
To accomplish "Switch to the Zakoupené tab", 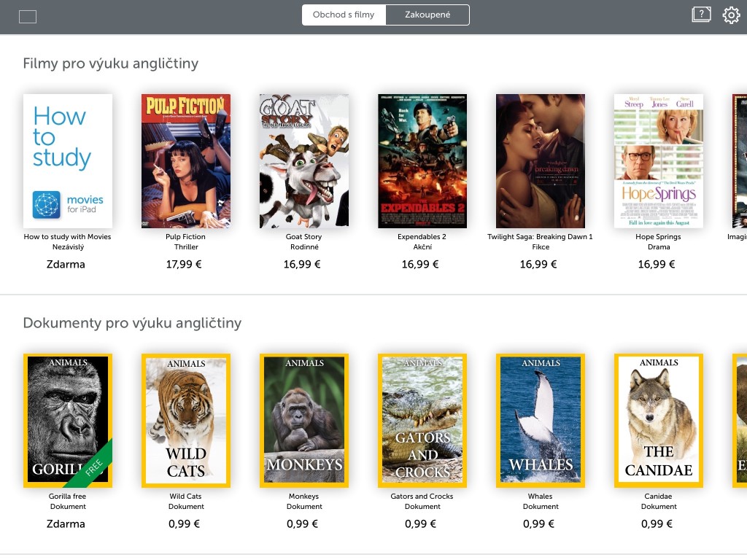I will [427, 15].
